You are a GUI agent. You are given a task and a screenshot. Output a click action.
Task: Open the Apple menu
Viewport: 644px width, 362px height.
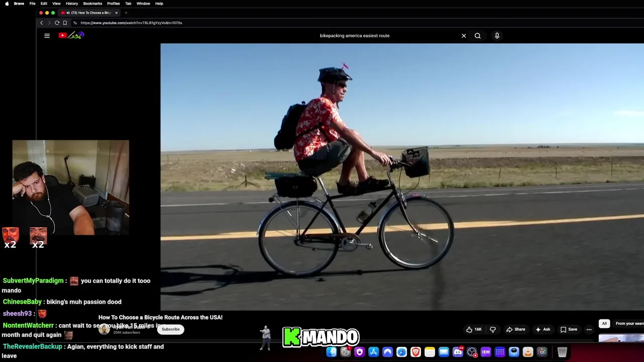[7, 4]
